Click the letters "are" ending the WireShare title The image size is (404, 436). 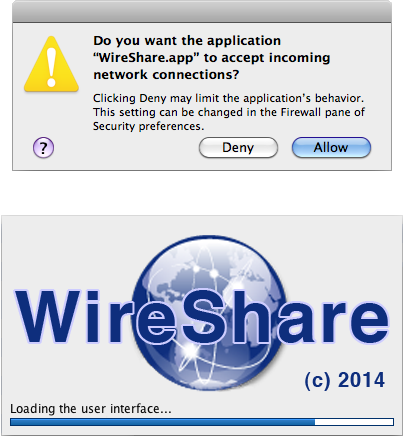[x=333, y=323]
